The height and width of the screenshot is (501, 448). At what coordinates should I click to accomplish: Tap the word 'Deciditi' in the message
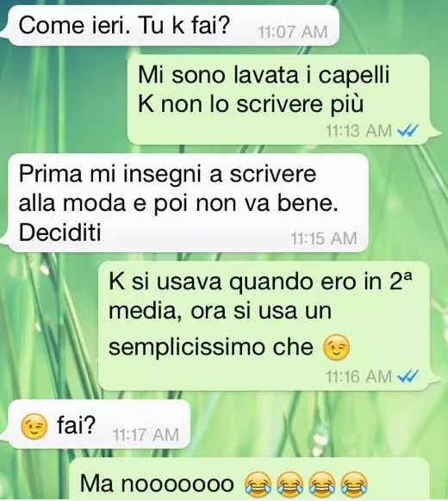click(x=60, y=232)
